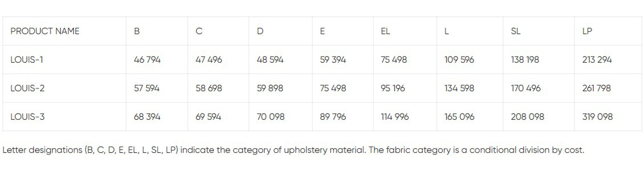This screenshot has height=171, width=644.
Task: Click the EL category column header
Action: pyautogui.click(x=385, y=31)
